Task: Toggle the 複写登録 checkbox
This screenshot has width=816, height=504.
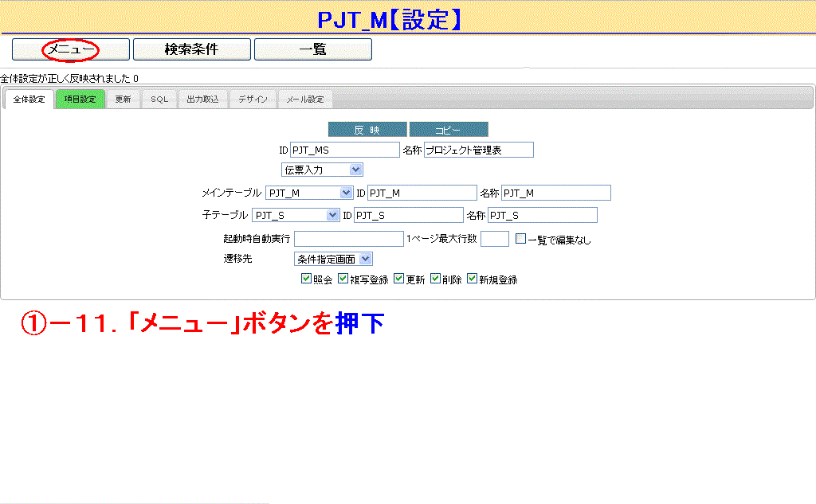Action: point(343,279)
